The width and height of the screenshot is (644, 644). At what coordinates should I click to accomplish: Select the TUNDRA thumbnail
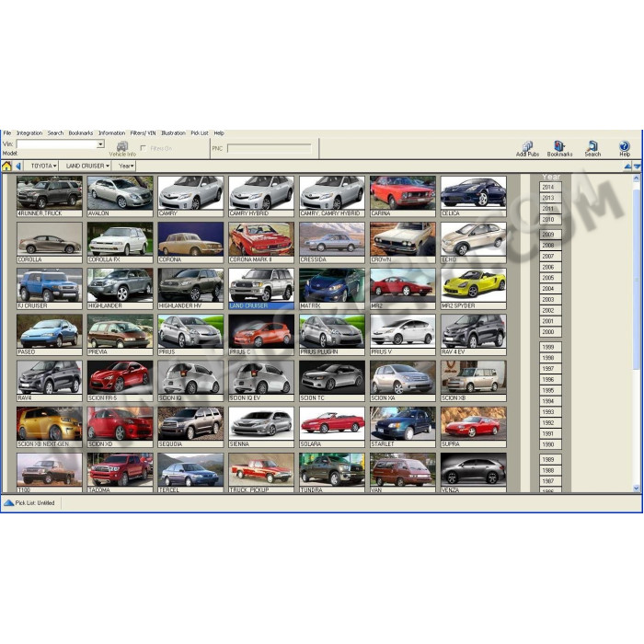click(332, 472)
